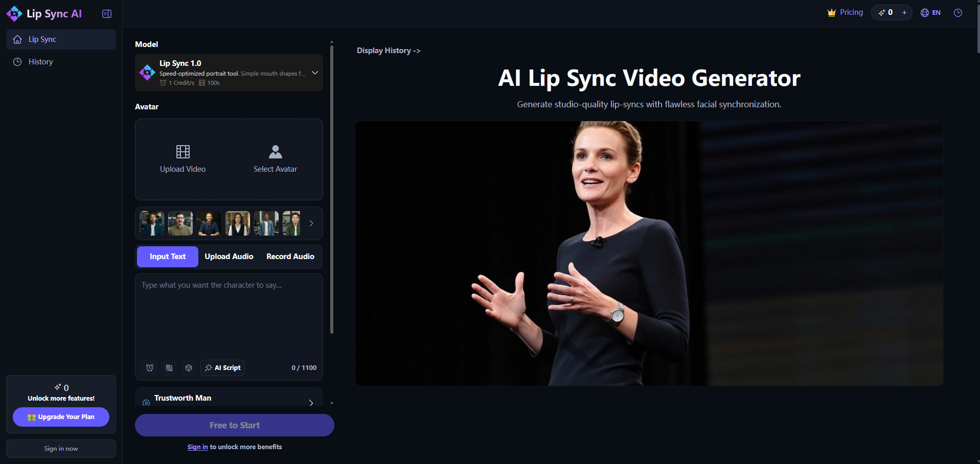Open the Lip Sync home menu item
The height and width of the screenshot is (464, 980).
point(61,39)
